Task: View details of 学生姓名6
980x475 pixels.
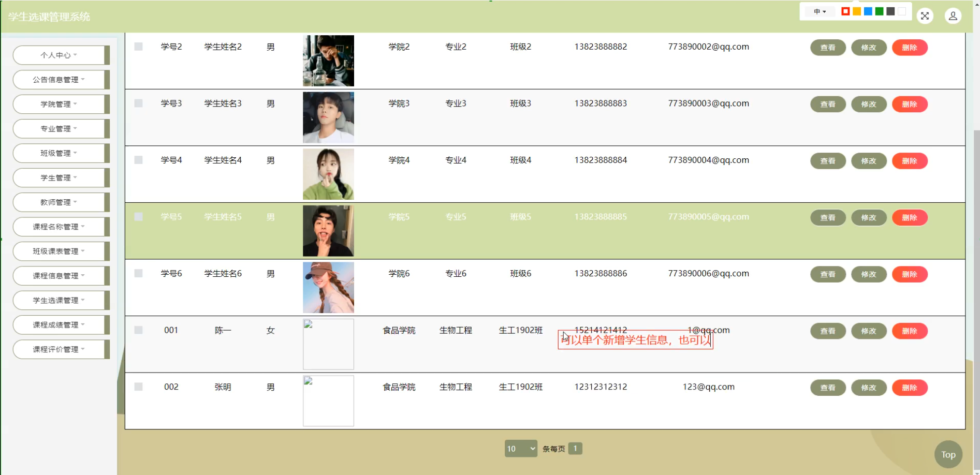Action: 828,274
